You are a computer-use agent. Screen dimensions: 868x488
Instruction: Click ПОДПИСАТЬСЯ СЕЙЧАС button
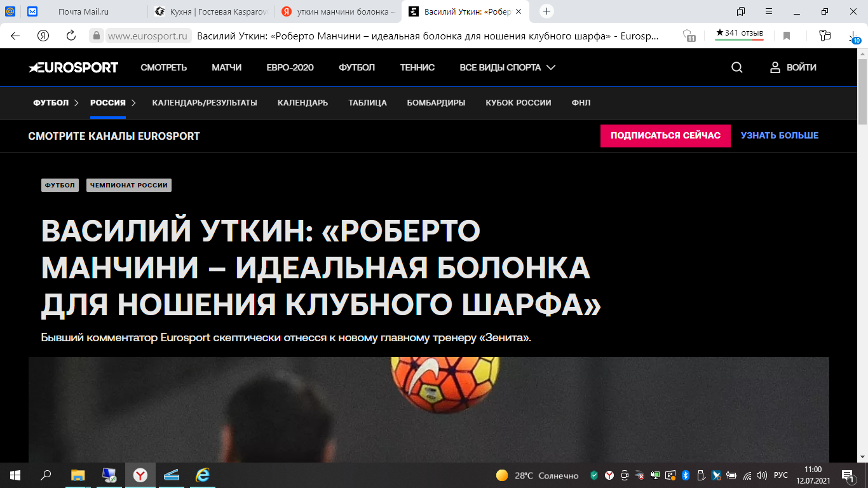(x=665, y=135)
